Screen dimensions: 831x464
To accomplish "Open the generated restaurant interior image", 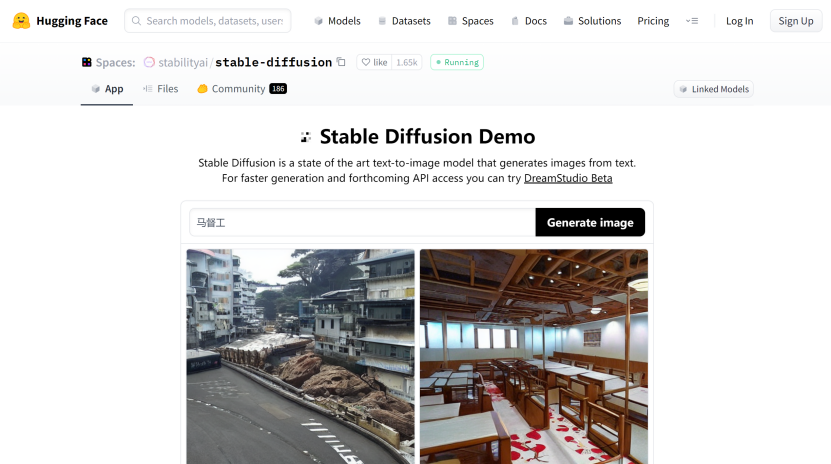I will coord(534,356).
